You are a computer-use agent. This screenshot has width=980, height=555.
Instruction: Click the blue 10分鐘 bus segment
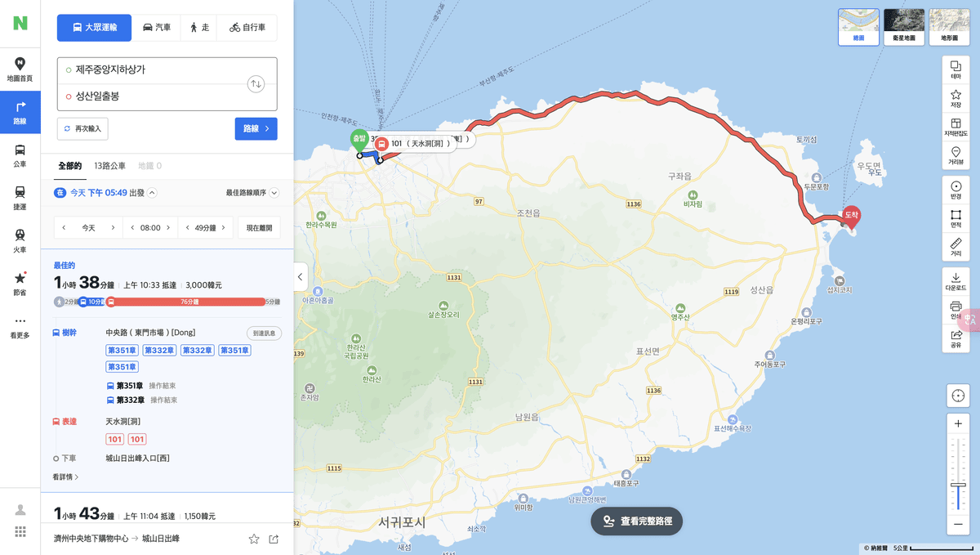pos(92,302)
